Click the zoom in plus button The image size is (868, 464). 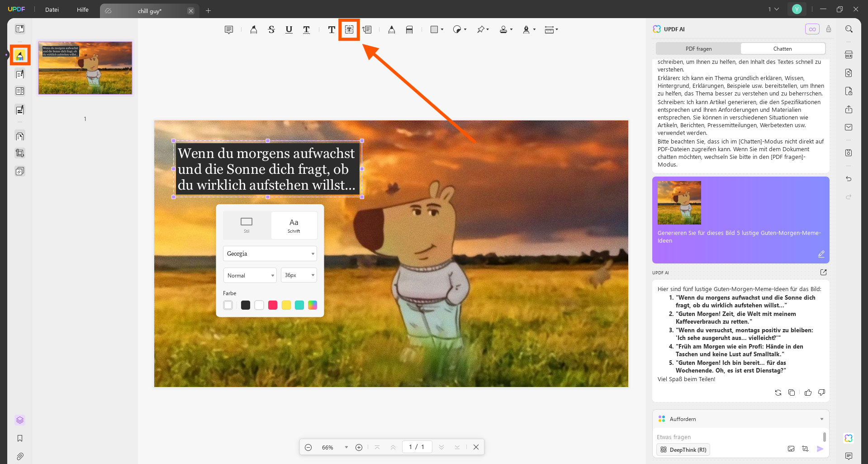point(359,447)
